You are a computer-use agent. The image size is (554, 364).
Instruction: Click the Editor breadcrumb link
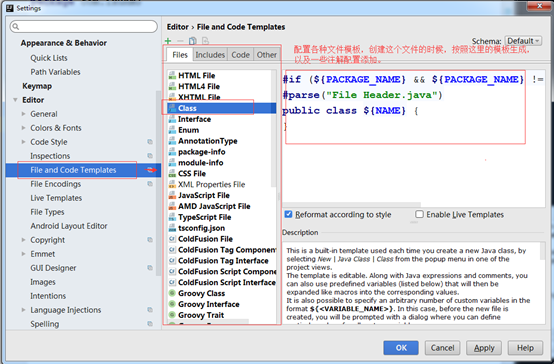click(x=177, y=27)
